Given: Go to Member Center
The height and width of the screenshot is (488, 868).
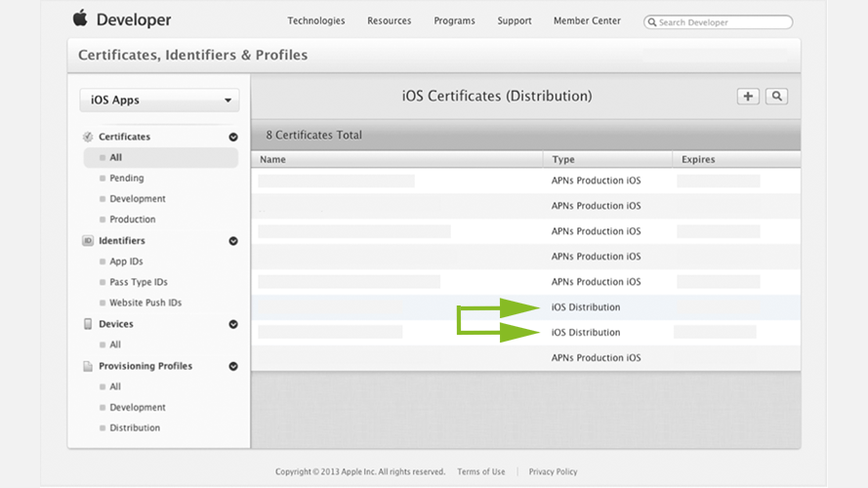Looking at the screenshot, I should pyautogui.click(x=587, y=20).
